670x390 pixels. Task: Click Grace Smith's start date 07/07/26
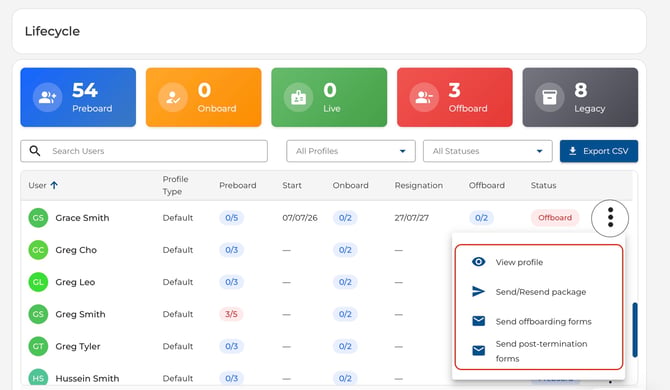coord(300,218)
